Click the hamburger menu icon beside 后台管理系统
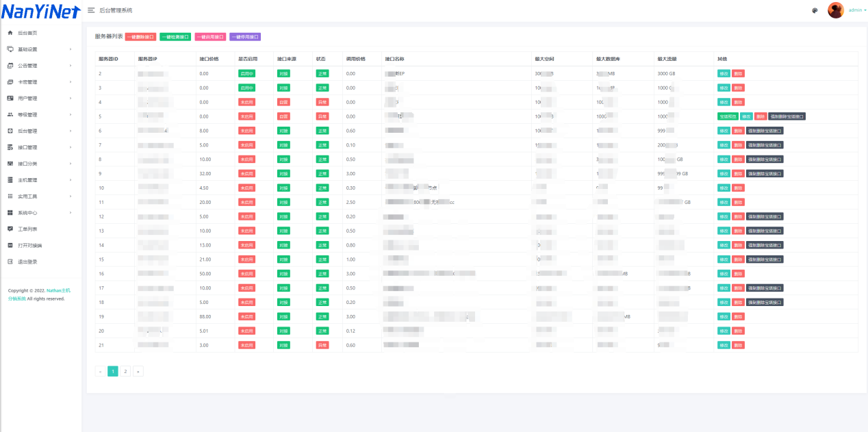The width and height of the screenshot is (868, 432). click(91, 10)
